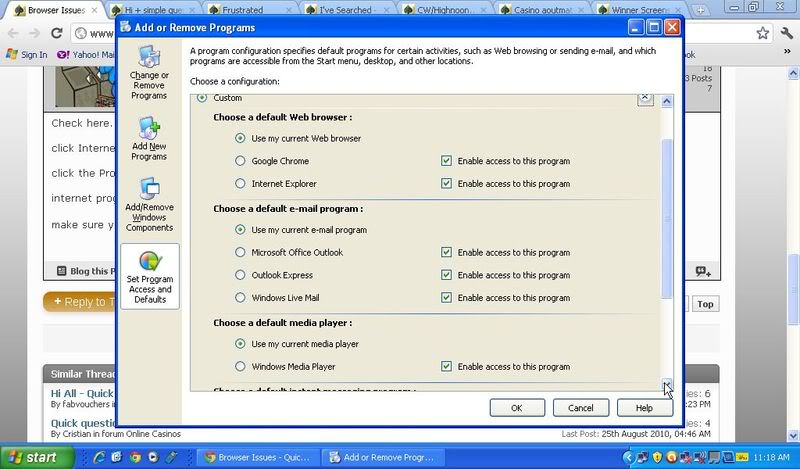
Task: Switch to the I've Searched tab
Action: click(x=347, y=10)
